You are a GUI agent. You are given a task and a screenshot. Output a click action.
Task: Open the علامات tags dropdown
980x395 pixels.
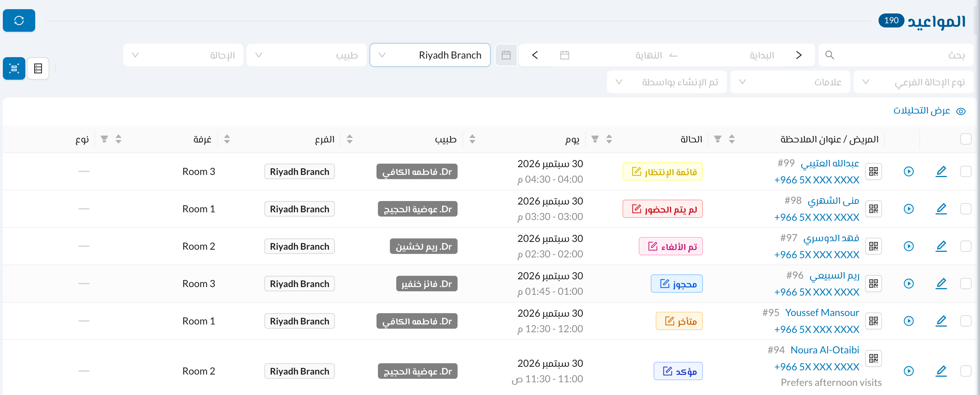coord(790,82)
